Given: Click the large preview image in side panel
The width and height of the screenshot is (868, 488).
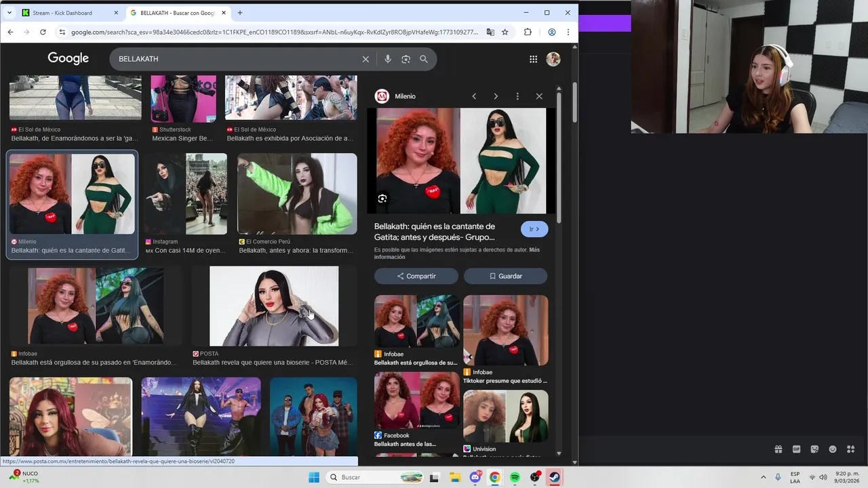Looking at the screenshot, I should coord(461,161).
